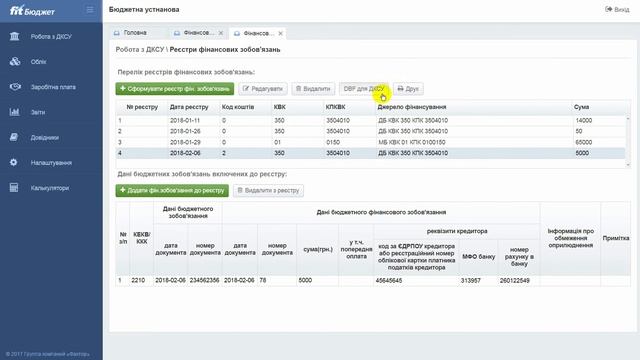Click the fit Бюджет logo
The image size is (640, 360).
coord(32,11)
